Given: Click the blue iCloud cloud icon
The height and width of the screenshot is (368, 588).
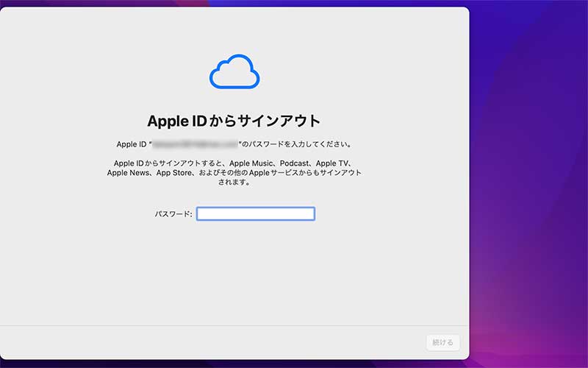Looking at the screenshot, I should tap(234, 71).
